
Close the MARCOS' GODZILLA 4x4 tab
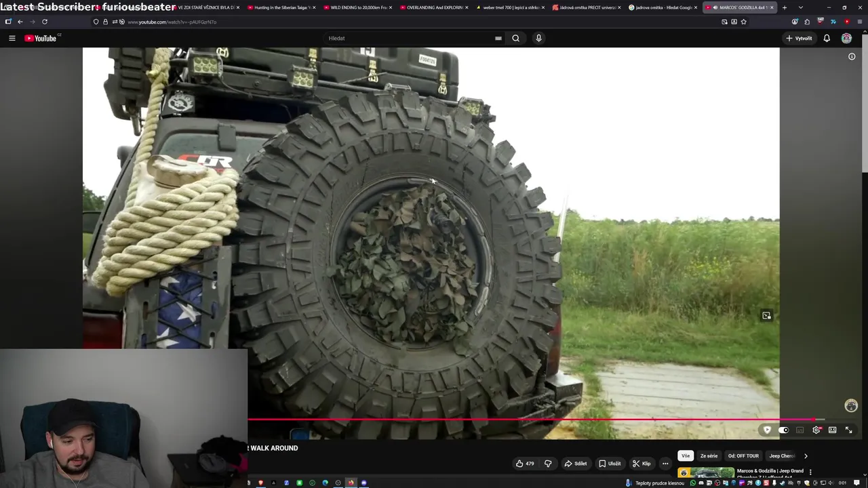(x=771, y=7)
